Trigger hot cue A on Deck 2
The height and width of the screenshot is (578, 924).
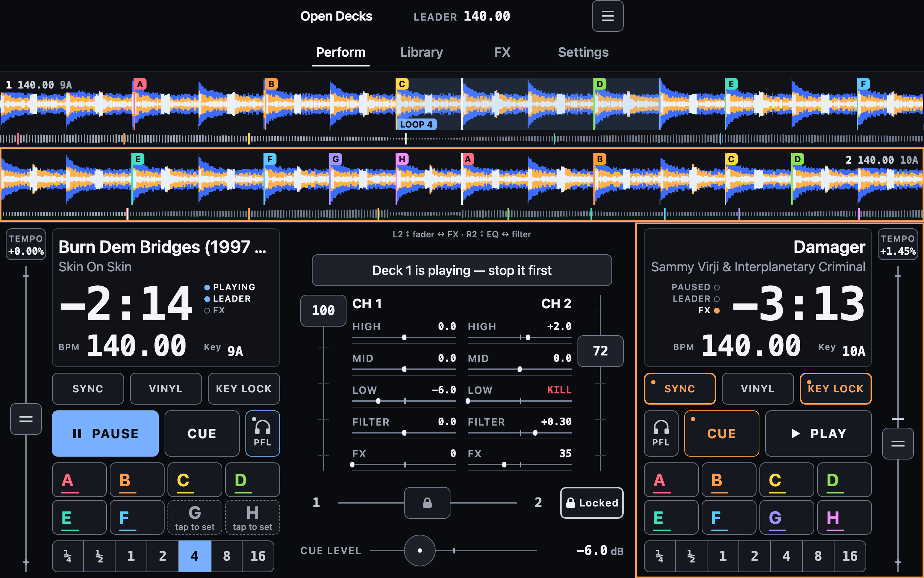pyautogui.click(x=671, y=480)
